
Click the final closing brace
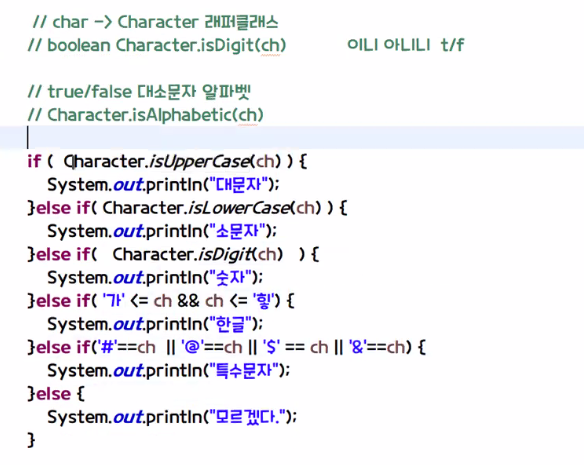[x=31, y=440]
